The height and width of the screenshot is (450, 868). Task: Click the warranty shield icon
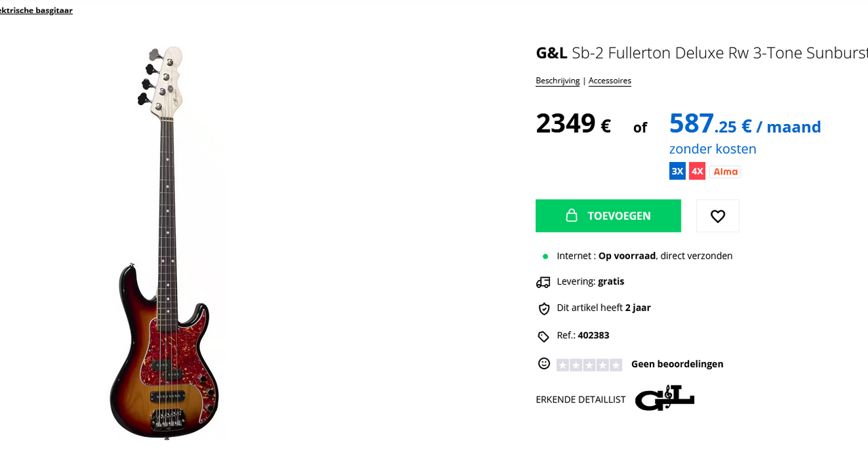point(544,308)
